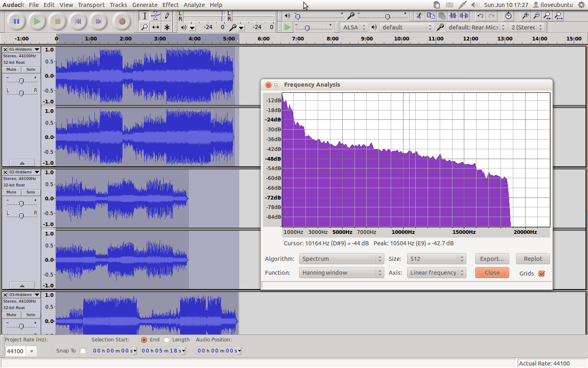Click the Fit Project zoom icon
This screenshot has height=368, width=588.
[558, 16]
